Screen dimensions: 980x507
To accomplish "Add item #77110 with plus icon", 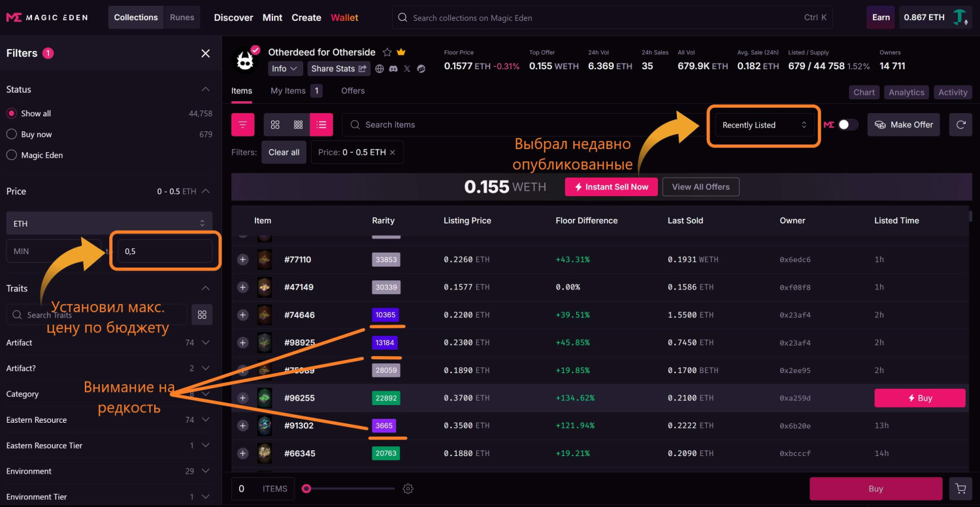I will click(x=242, y=259).
